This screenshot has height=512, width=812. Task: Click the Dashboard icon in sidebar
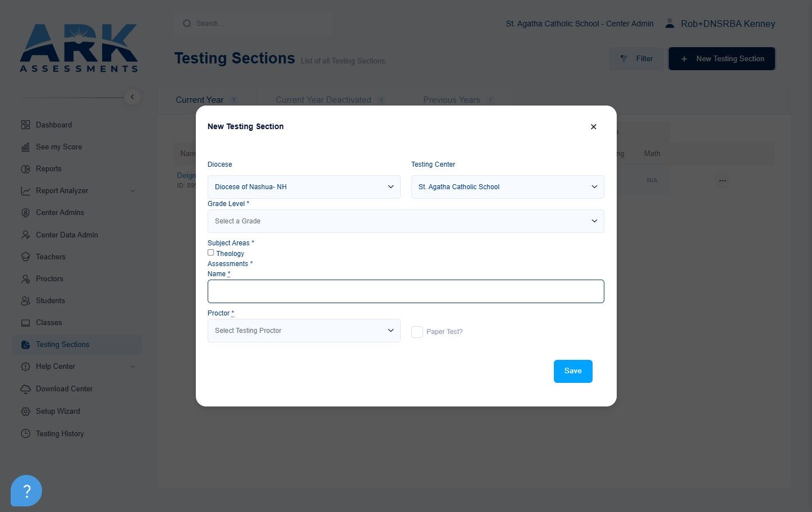[x=25, y=125]
